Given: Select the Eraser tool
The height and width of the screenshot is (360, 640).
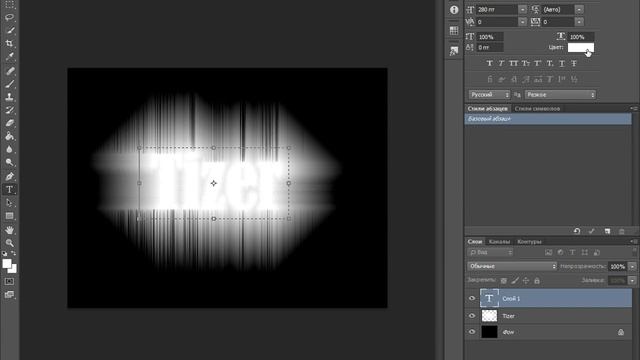Looking at the screenshot, I should (x=9, y=123).
